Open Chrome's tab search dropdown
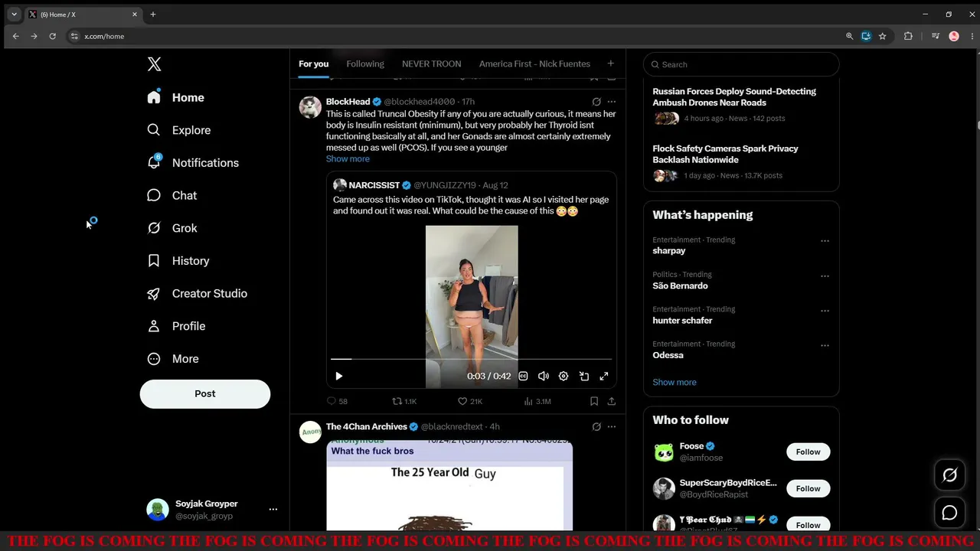 pyautogui.click(x=14, y=15)
